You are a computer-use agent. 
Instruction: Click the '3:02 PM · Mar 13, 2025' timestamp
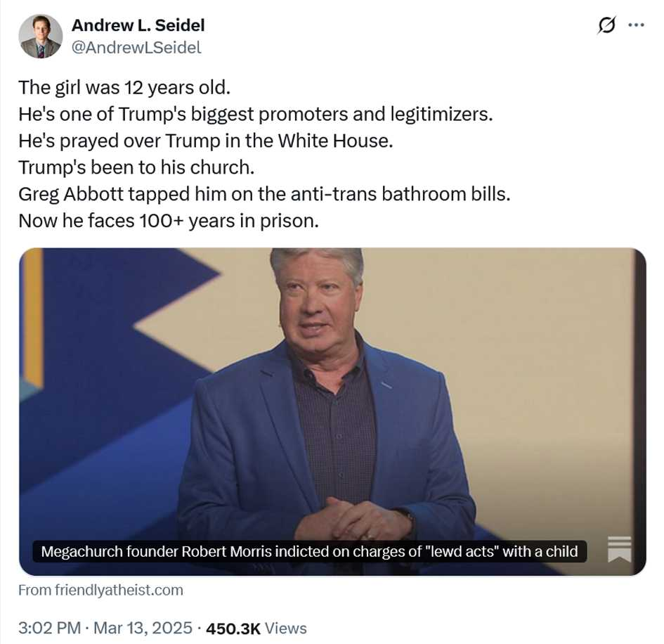pos(105,628)
